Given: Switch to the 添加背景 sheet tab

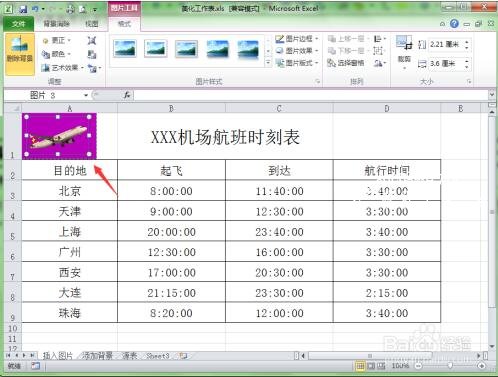Looking at the screenshot, I should click(97, 356).
